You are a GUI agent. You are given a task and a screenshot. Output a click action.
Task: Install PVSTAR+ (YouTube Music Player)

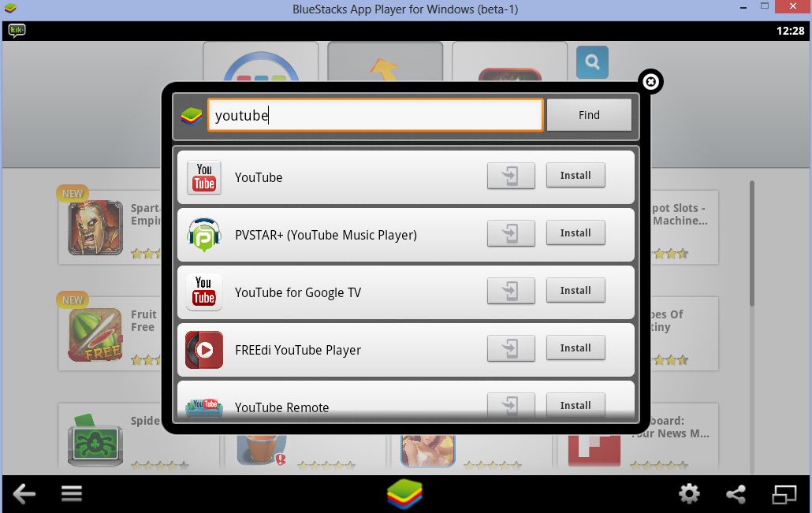coord(575,233)
